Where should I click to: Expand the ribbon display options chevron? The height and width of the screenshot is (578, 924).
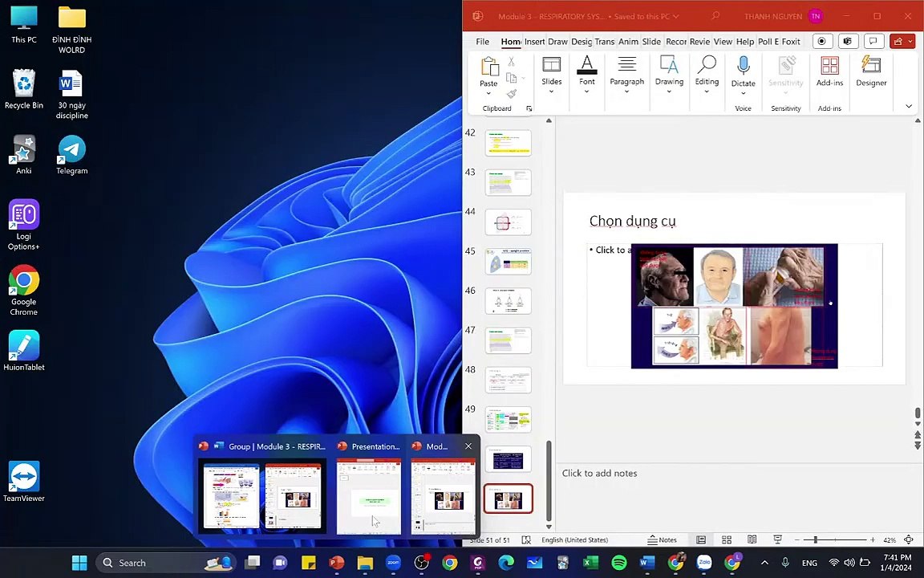click(x=909, y=107)
